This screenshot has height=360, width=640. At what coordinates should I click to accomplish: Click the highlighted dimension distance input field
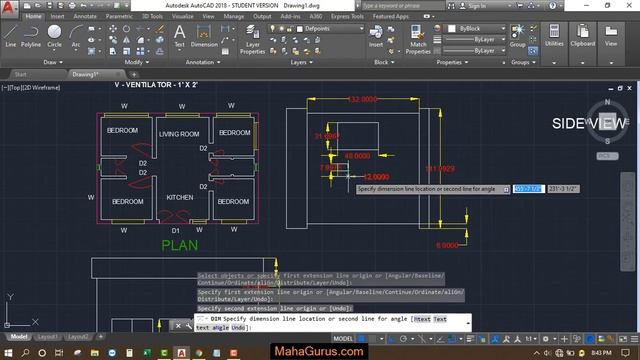coord(529,189)
